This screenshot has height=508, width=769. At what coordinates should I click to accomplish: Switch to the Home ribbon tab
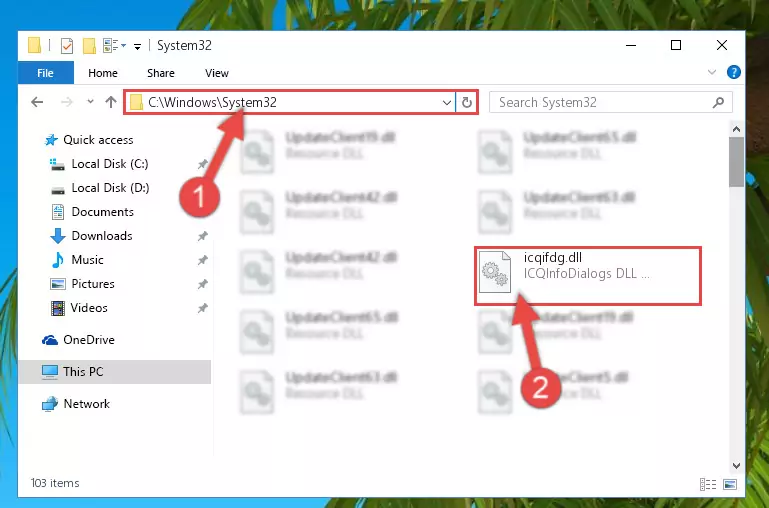tap(103, 73)
